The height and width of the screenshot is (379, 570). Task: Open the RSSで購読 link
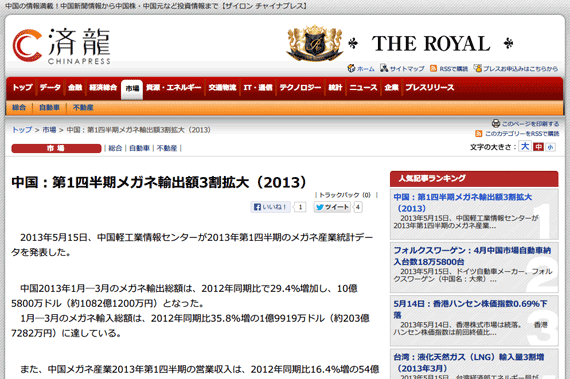454,69
